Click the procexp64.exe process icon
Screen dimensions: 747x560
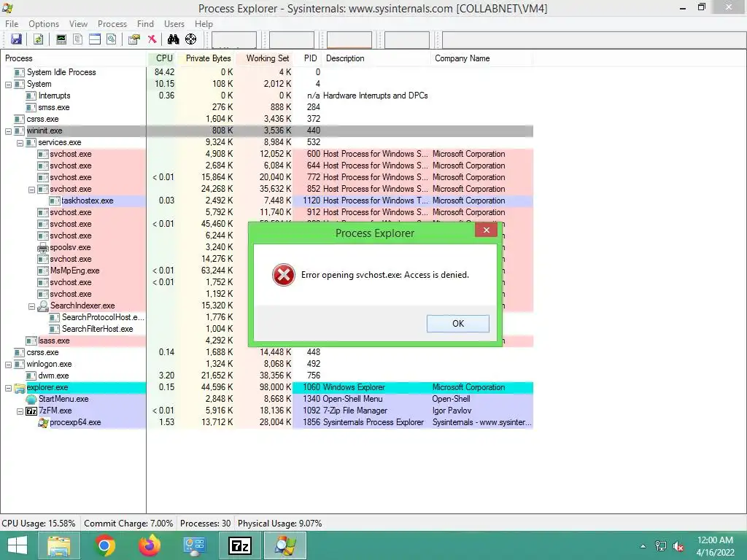point(43,422)
